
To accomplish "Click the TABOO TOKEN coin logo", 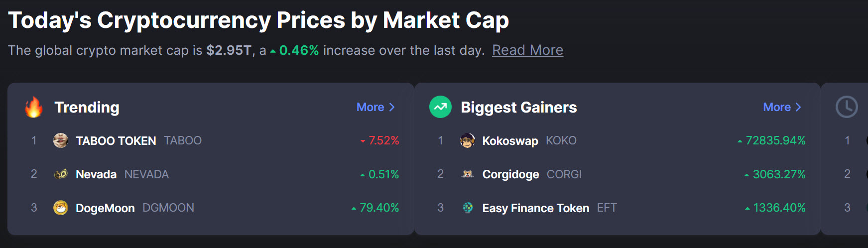I will coord(61,140).
